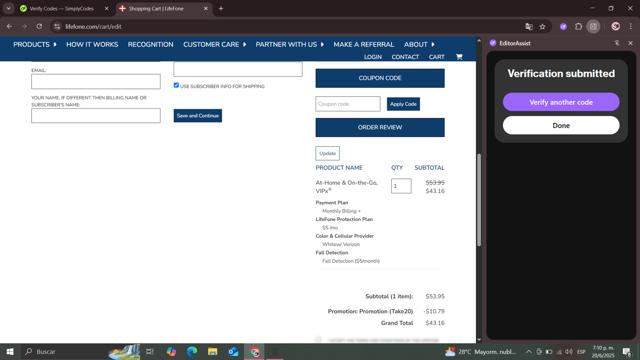Show hidden system tray icons

(529, 351)
